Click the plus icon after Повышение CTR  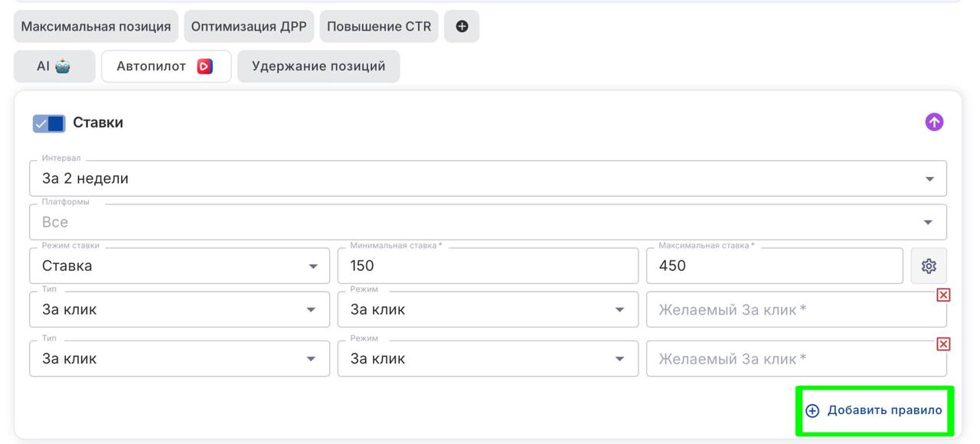click(462, 26)
